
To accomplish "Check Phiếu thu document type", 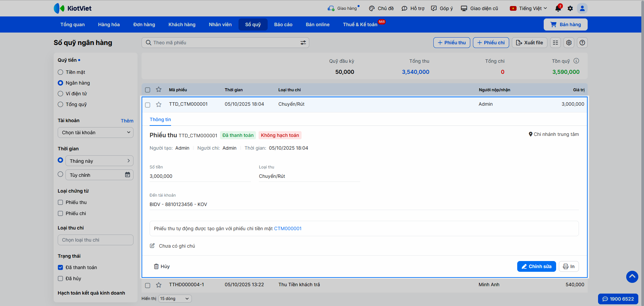I will 60,202.
